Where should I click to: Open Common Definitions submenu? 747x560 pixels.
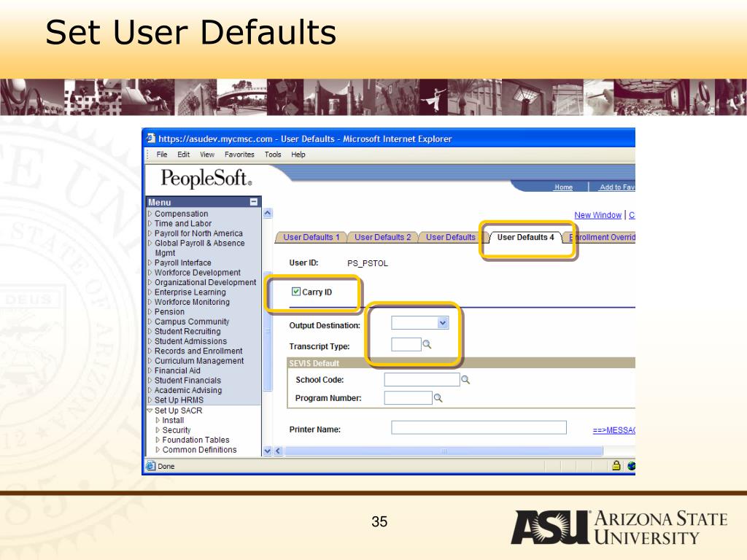(200, 449)
